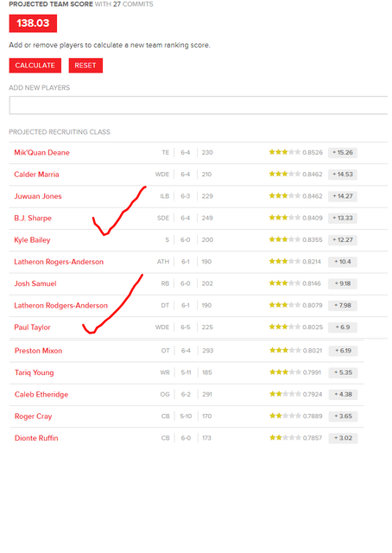
Task: Click the star rating for Juwuan Jones
Action: click(284, 196)
